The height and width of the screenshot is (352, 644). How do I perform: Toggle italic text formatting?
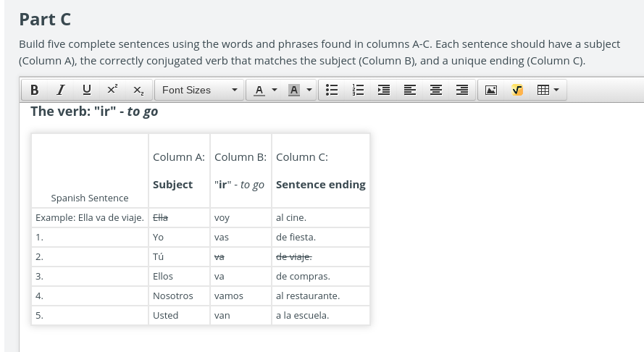[x=61, y=90]
